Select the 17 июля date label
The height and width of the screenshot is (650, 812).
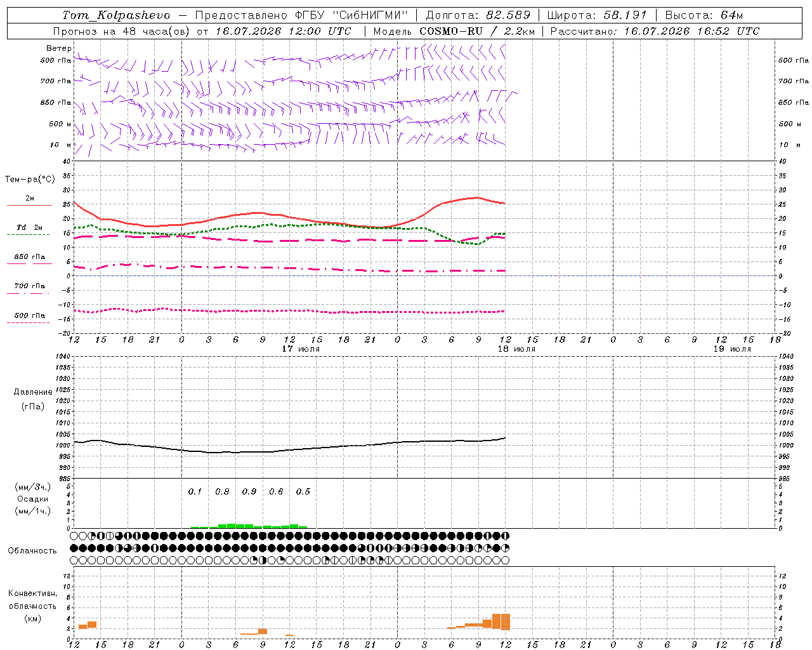(301, 348)
